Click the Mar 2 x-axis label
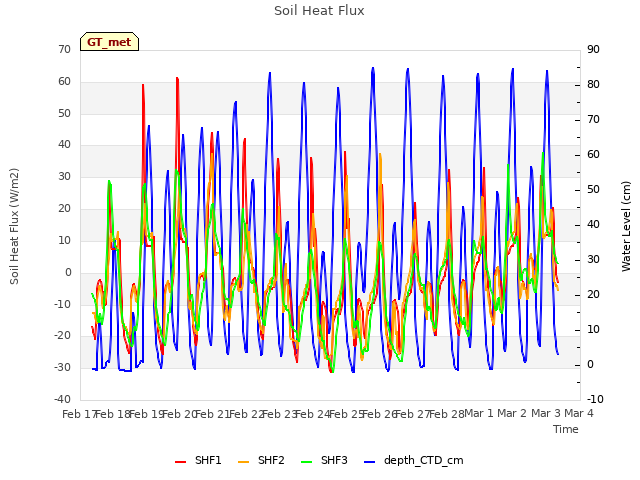The height and width of the screenshot is (480, 640). 513,413
